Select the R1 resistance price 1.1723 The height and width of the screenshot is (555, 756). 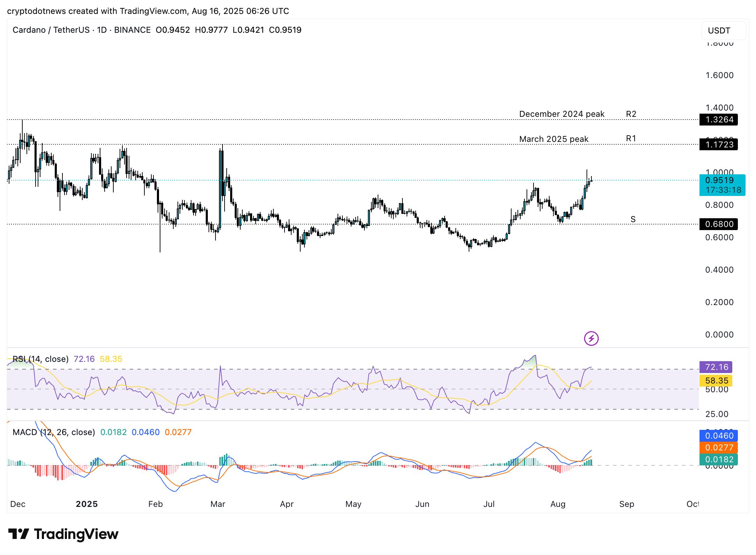click(720, 145)
